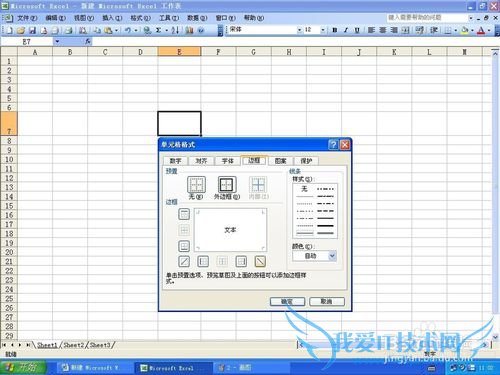500x375 pixels.
Task: Click the 确定 OK button
Action: tap(287, 301)
